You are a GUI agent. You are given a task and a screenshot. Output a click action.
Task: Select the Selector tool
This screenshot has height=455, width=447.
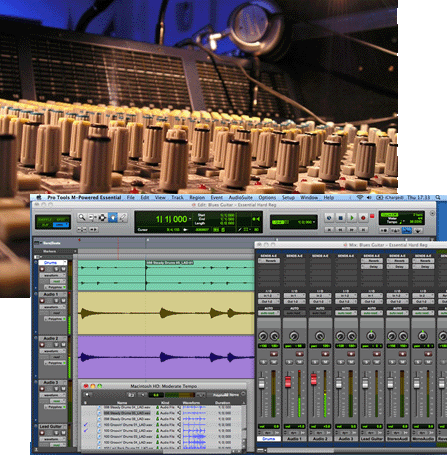102,218
